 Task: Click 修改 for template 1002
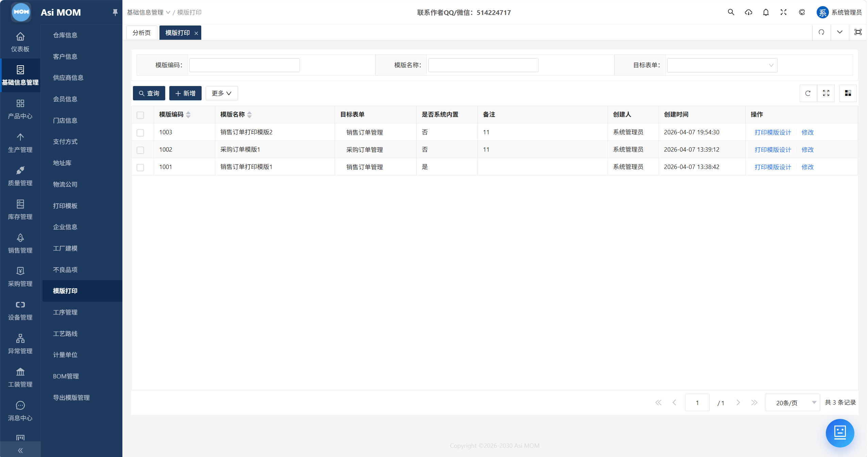point(807,150)
